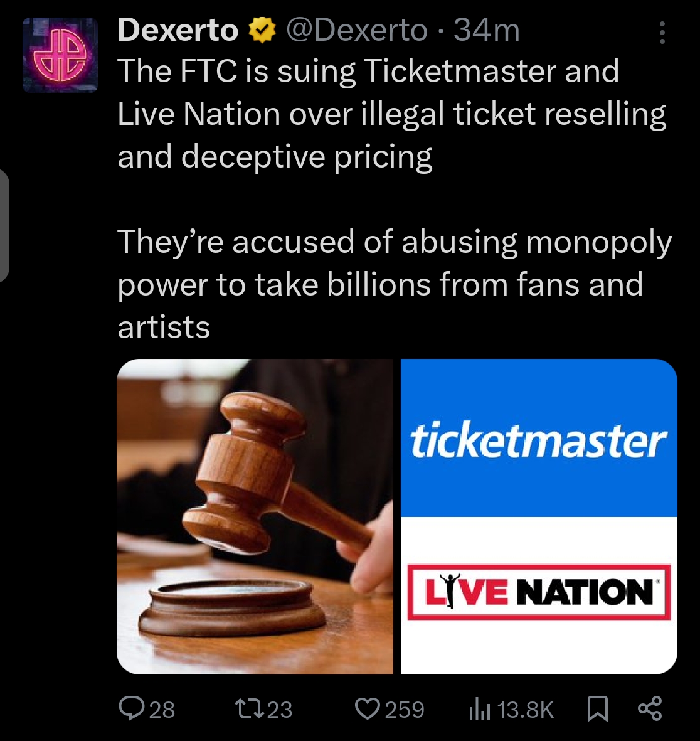This screenshot has width=700, height=741.
Task: Open the gavel courtroom image
Action: [255, 516]
